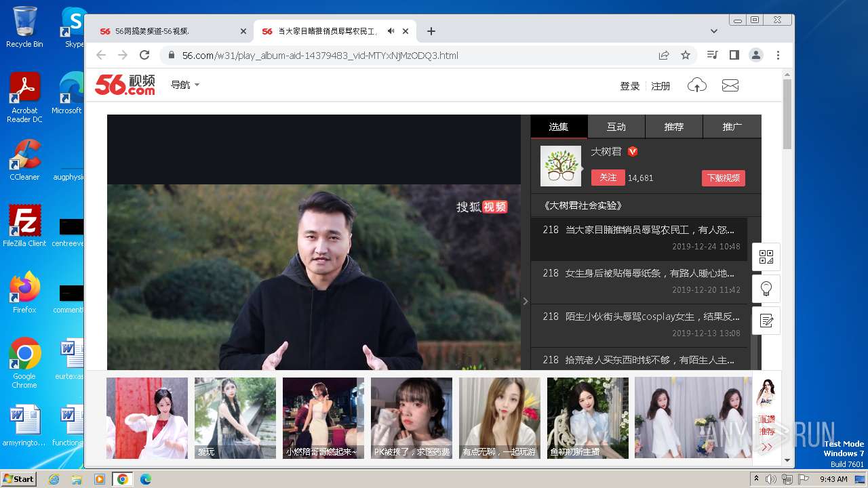The width and height of the screenshot is (868, 488).
Task: Play episode 女生身后被贴侮辱纸条
Action: (639, 281)
